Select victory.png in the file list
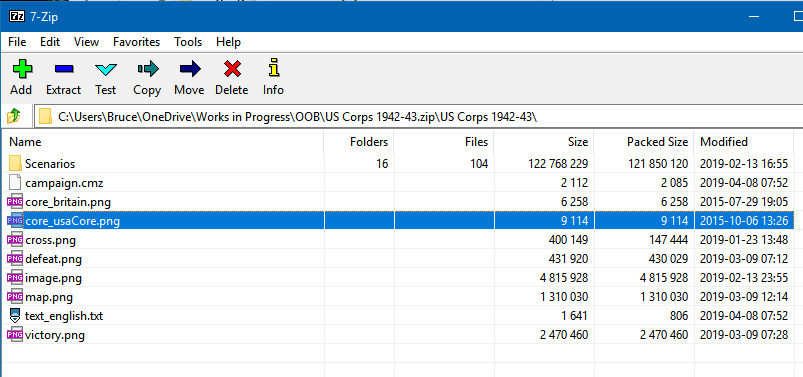The image size is (803, 377). pyautogui.click(x=47, y=336)
